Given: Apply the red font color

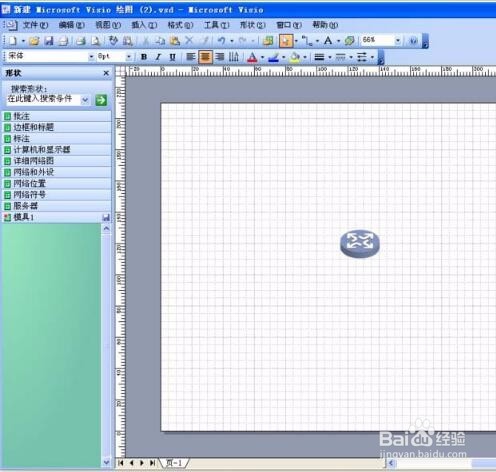Looking at the screenshot, I should [x=252, y=57].
